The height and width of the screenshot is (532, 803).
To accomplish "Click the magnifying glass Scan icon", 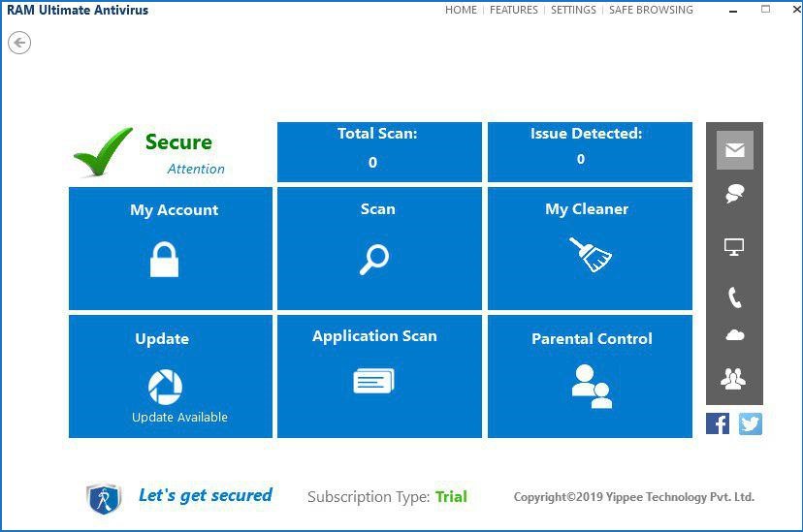I will point(374,260).
